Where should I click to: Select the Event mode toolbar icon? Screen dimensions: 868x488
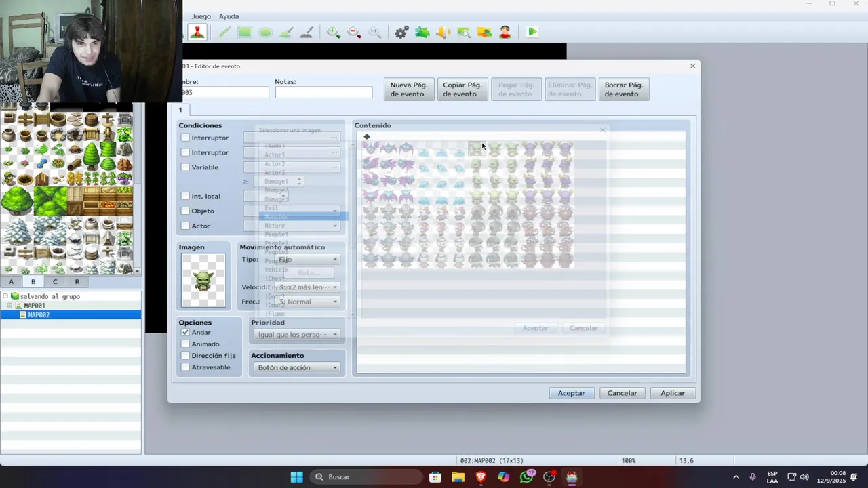[197, 32]
